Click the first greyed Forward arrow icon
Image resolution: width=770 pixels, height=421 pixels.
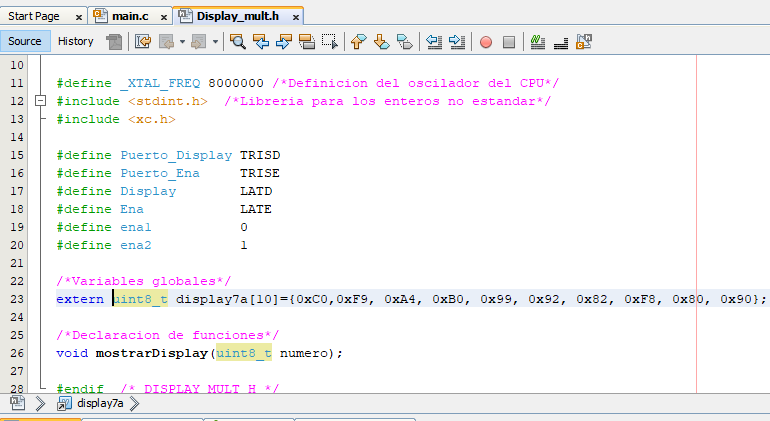pyautogui.click(x=166, y=42)
